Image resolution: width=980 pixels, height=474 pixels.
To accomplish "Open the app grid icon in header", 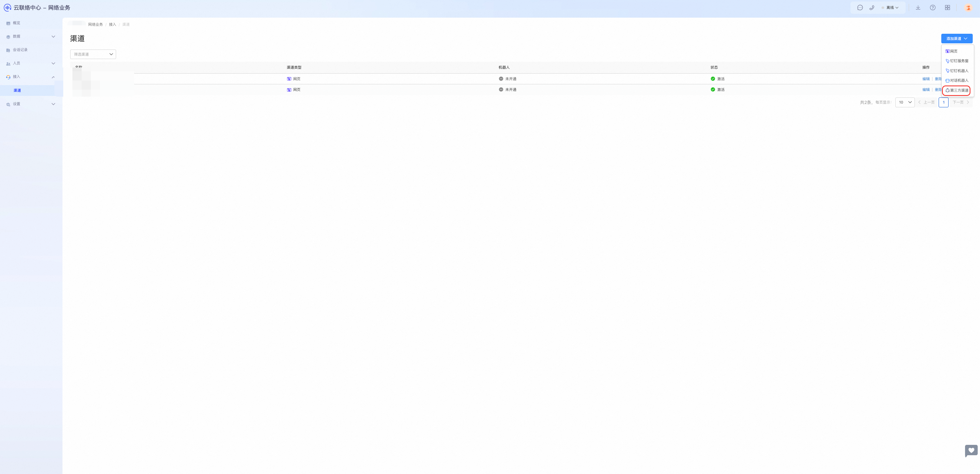I will point(947,8).
